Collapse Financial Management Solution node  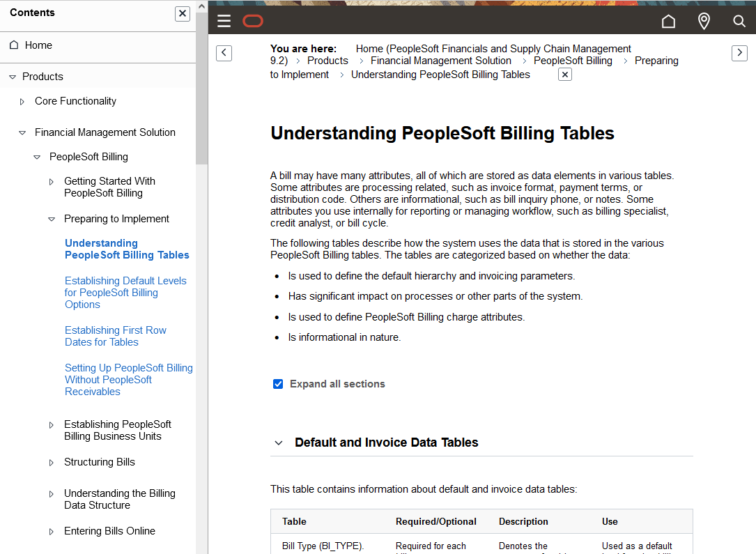22,132
